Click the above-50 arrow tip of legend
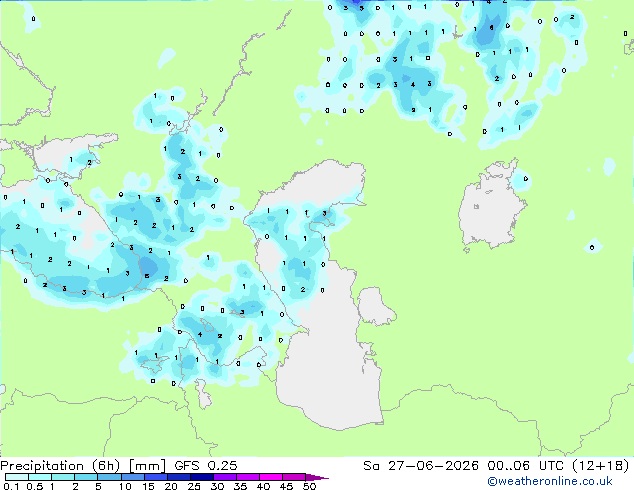This screenshot has height=490, width=634. pos(317,477)
